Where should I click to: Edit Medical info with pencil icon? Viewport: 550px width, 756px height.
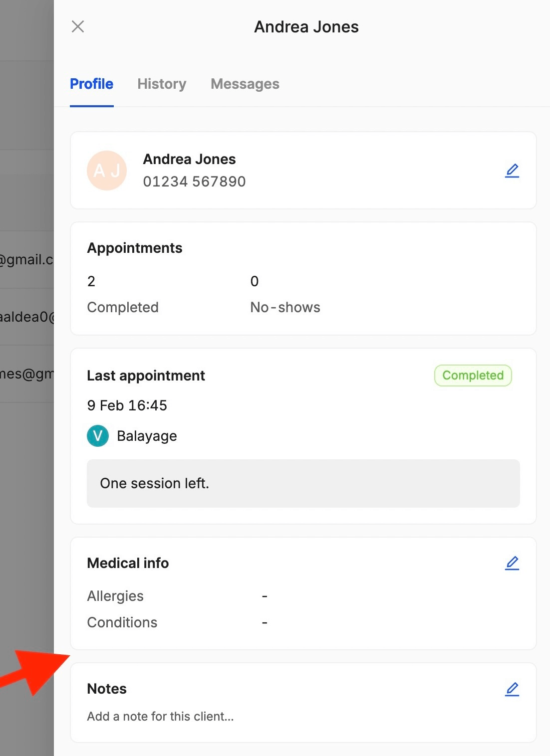[x=512, y=563]
